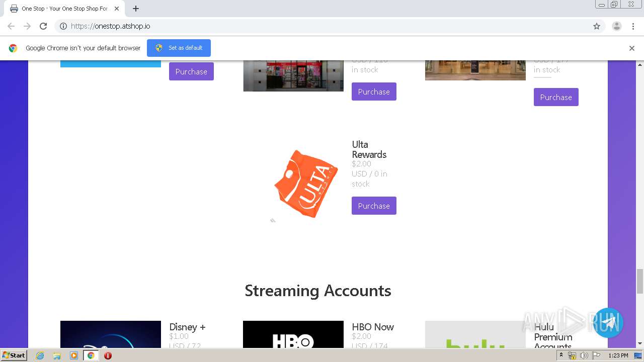Dismiss the default browser notification bar
644x362 pixels.
point(632,48)
